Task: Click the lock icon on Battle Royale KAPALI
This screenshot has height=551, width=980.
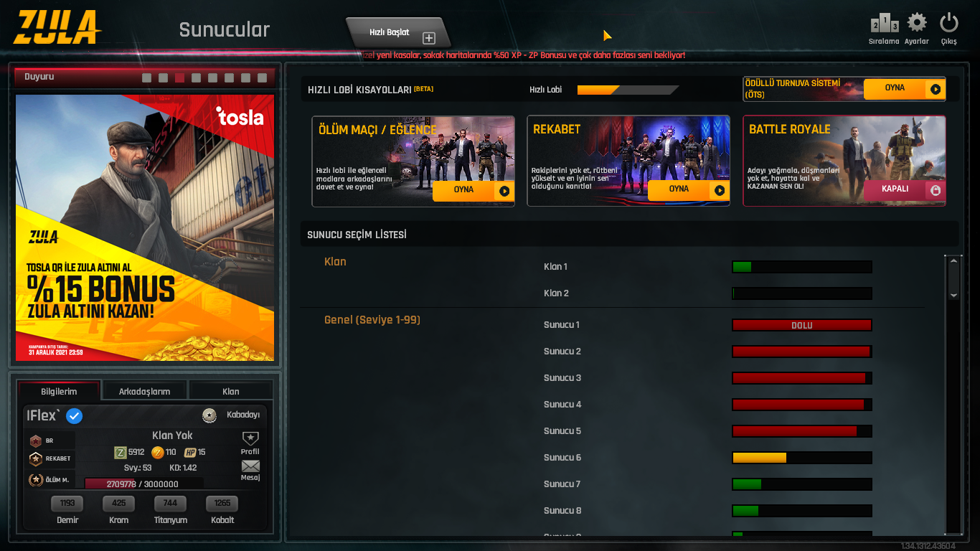Action: click(935, 190)
